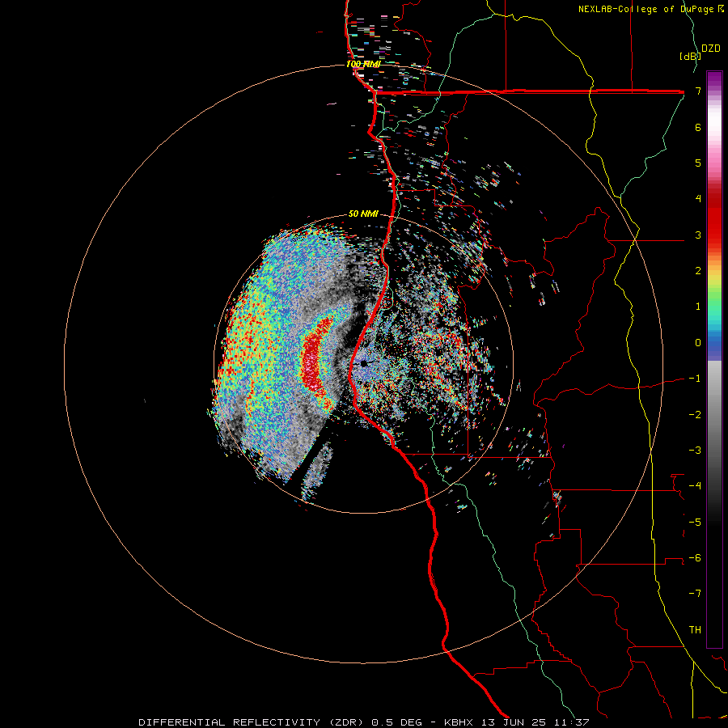Screen dimensions: 728x728
Task: Click the -2 value on the color scale
Action: point(695,414)
